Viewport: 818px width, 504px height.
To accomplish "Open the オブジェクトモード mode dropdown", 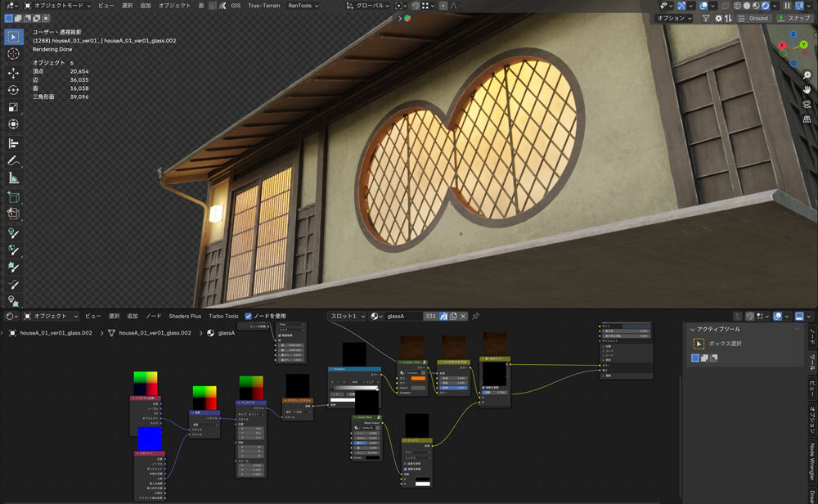I will coord(56,5).
